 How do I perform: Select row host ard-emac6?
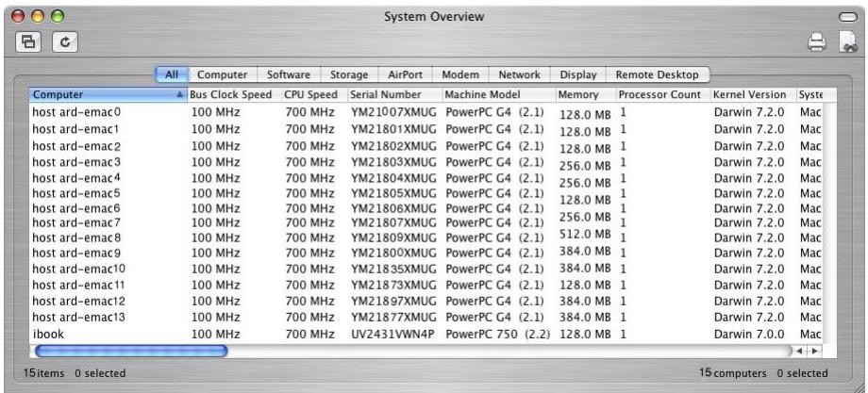[x=426, y=208]
